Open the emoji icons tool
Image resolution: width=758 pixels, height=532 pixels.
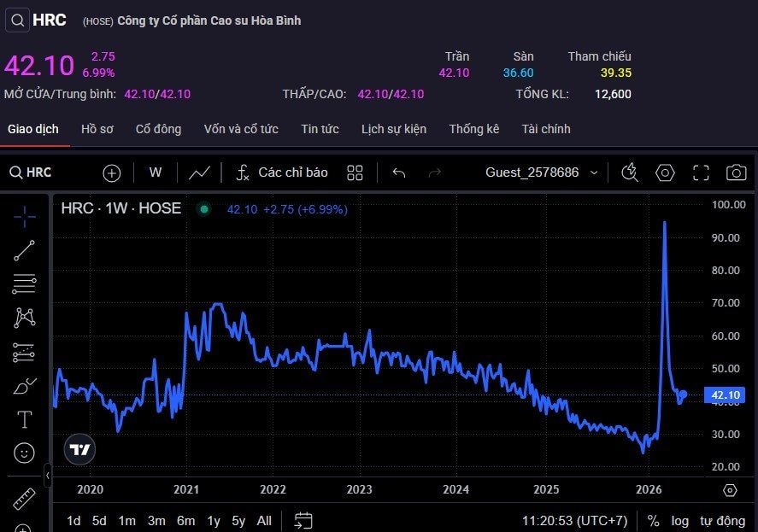tap(24, 453)
